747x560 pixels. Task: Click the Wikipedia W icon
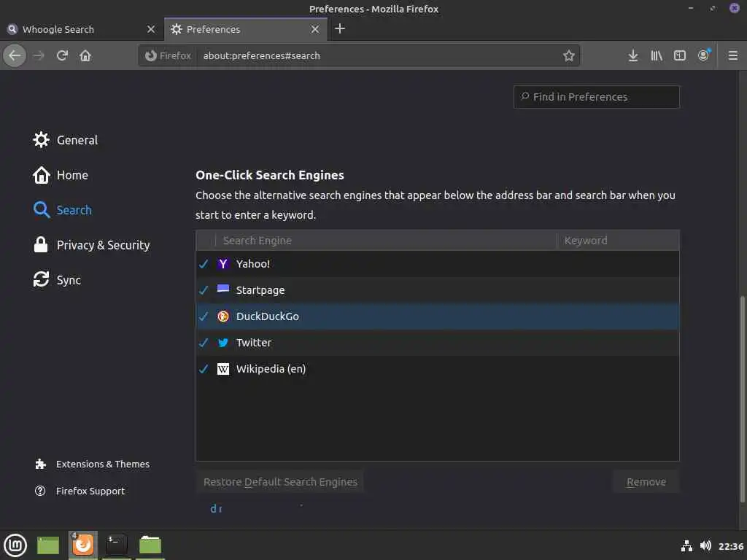(223, 368)
